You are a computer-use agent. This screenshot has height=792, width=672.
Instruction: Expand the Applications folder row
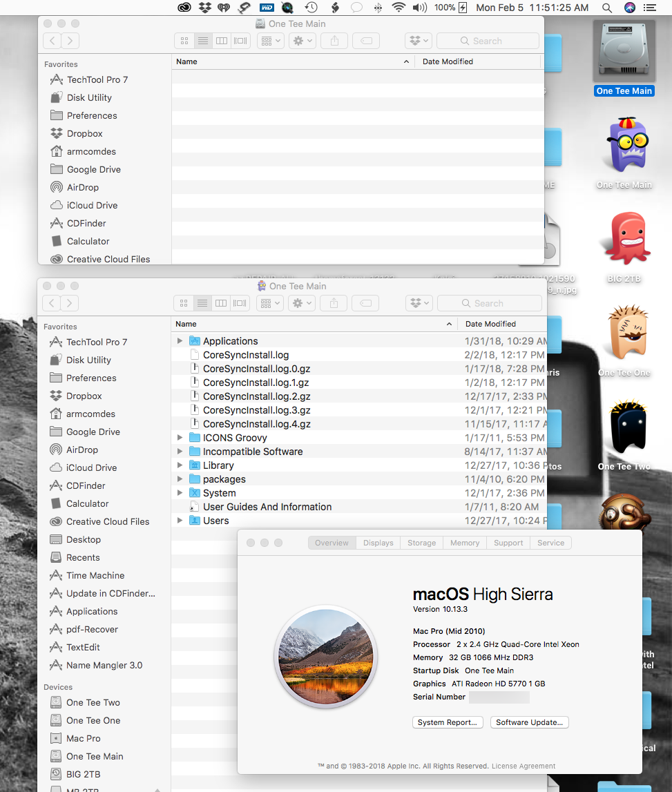point(180,341)
